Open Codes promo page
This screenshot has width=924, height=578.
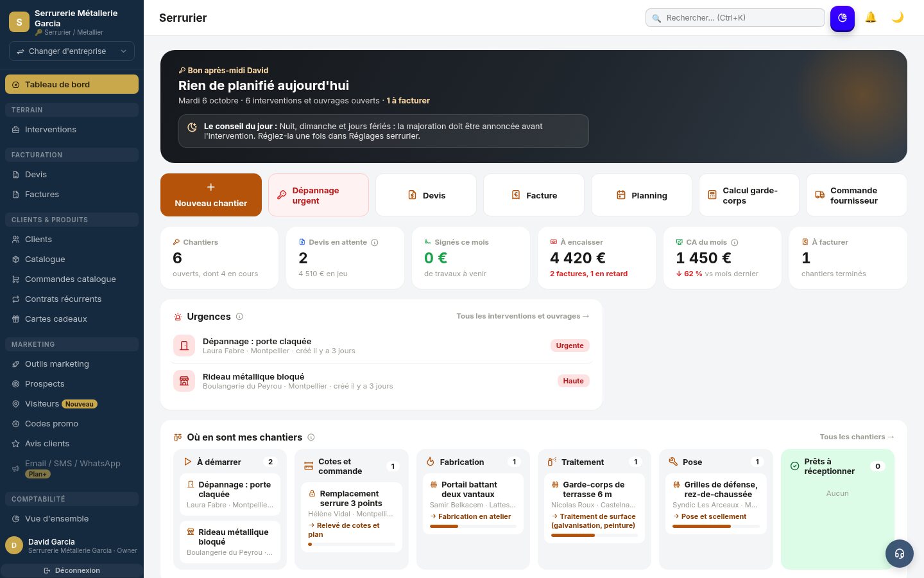point(72,424)
